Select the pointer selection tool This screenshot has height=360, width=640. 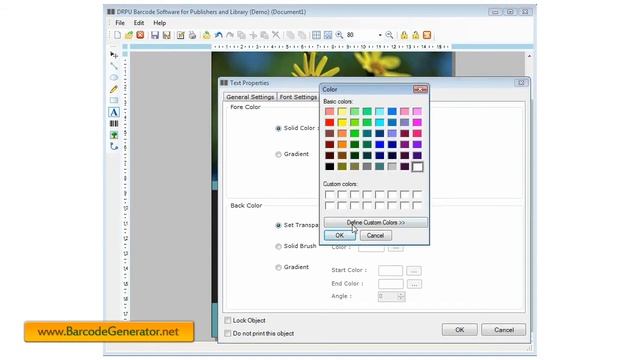(114, 55)
